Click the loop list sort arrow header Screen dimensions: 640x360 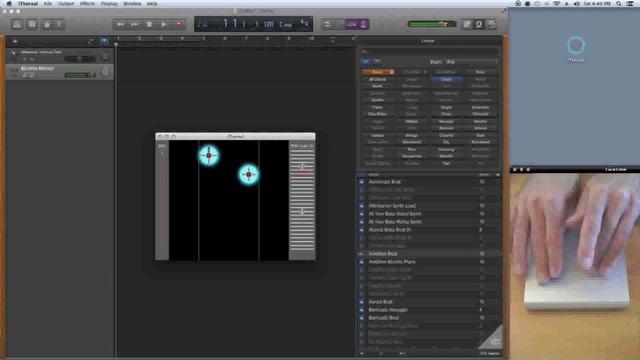click(498, 175)
